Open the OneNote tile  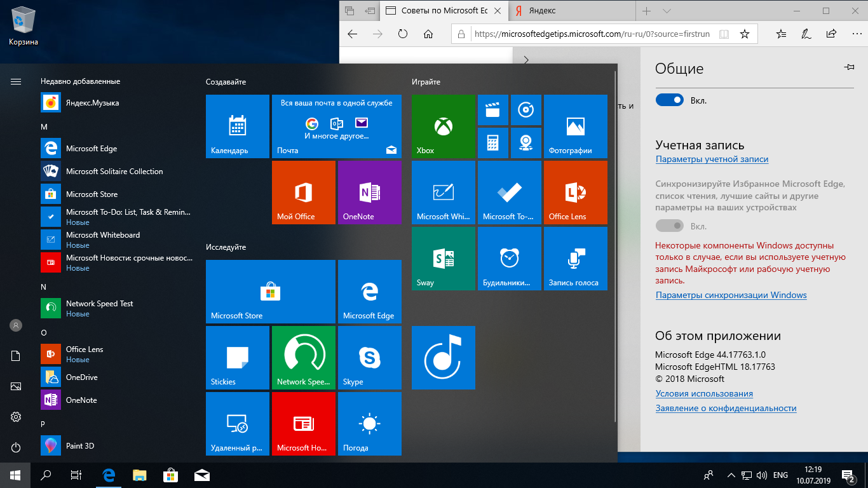(370, 193)
